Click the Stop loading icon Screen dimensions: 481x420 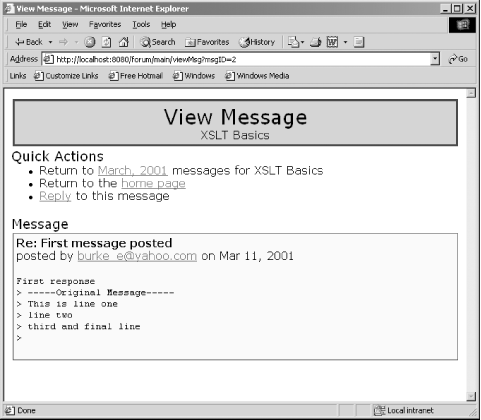tap(89, 42)
